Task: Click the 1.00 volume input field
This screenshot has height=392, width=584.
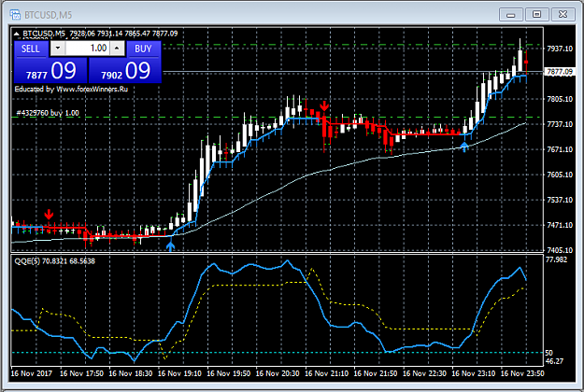Action: click(x=88, y=48)
